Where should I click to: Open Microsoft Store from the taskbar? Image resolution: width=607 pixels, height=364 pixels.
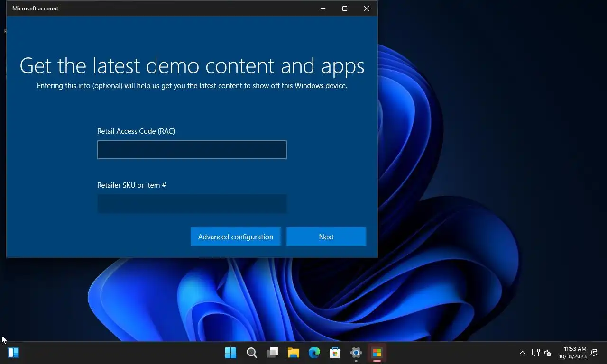(335, 353)
